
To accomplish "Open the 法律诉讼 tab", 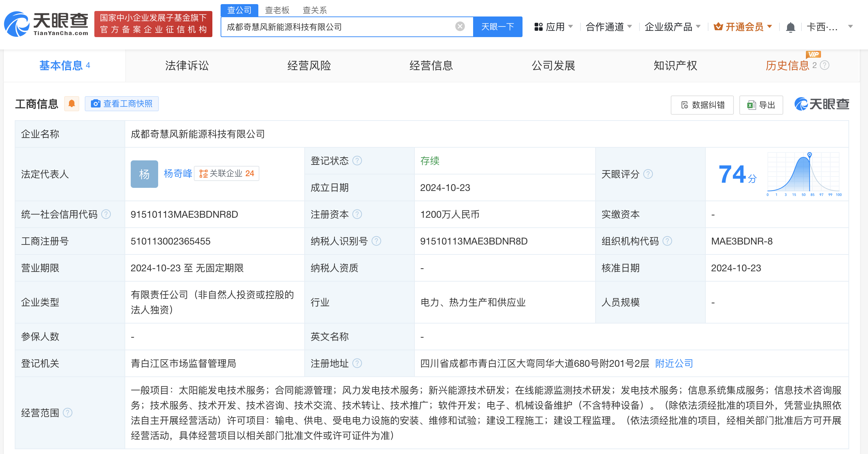I will [x=187, y=65].
